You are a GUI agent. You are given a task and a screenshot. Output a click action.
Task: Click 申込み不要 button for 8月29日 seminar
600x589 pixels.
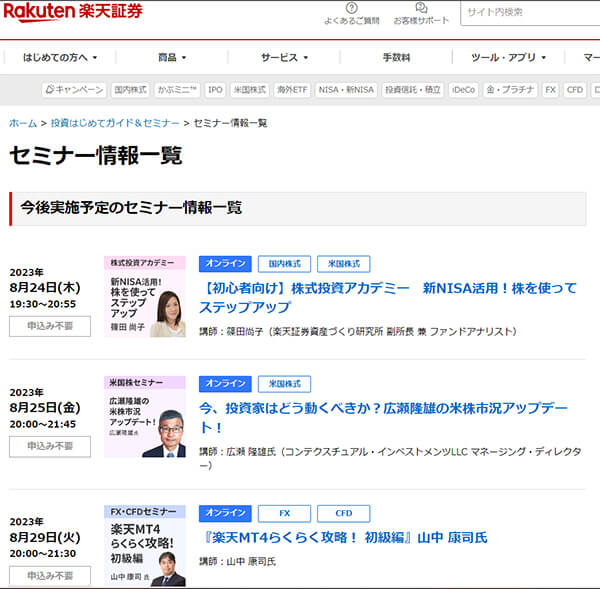click(x=50, y=576)
